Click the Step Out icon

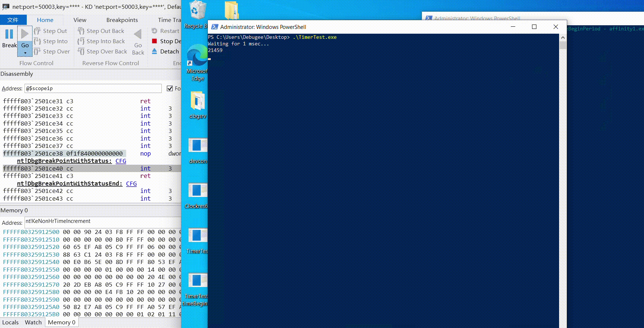pos(37,31)
